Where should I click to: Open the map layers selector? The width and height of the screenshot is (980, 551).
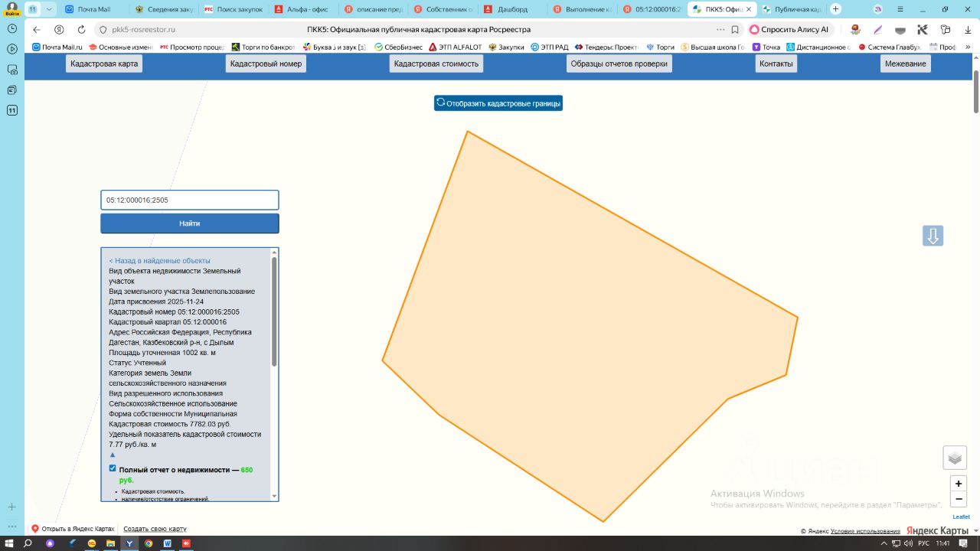pyautogui.click(x=955, y=458)
